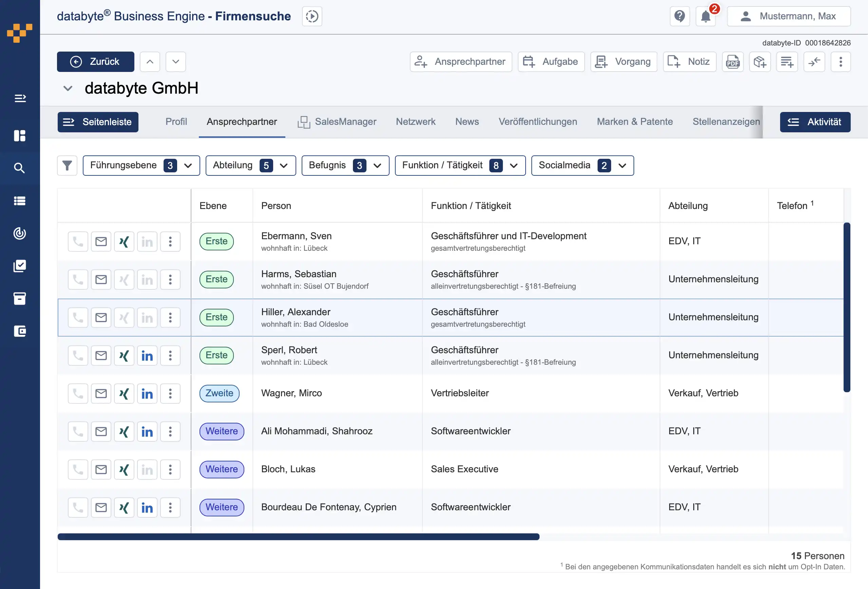868x589 pixels.
Task: Open the Funktion / Tätigkeit dropdown
Action: coord(460,166)
